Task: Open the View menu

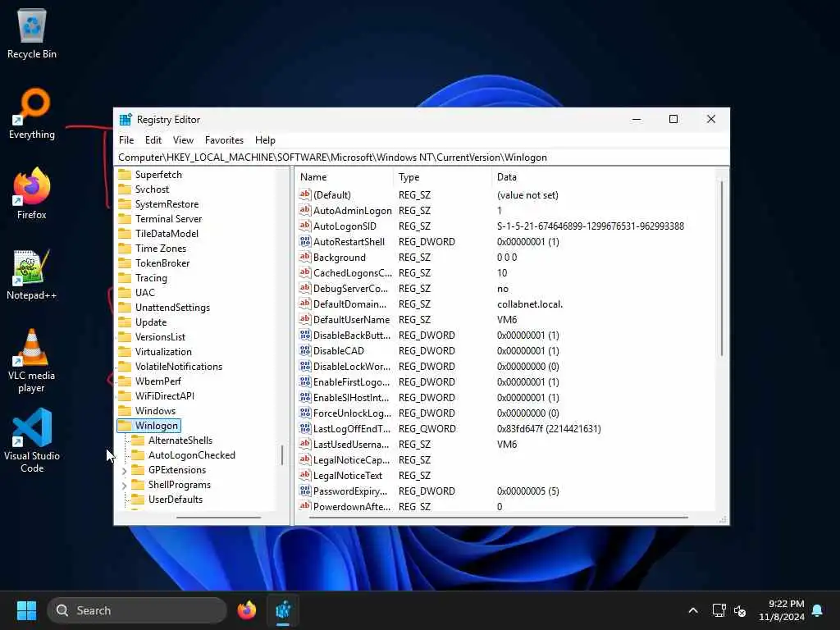Action: coord(183,140)
